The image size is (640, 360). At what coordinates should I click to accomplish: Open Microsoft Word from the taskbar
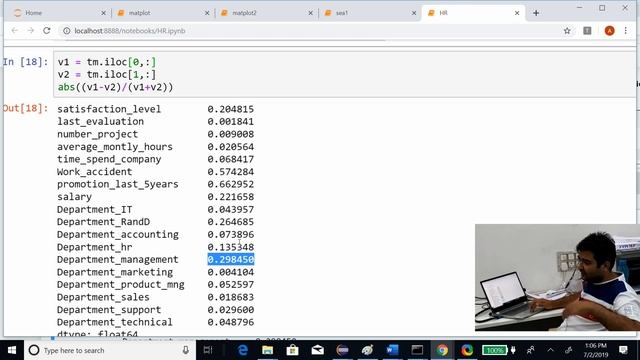(392, 350)
